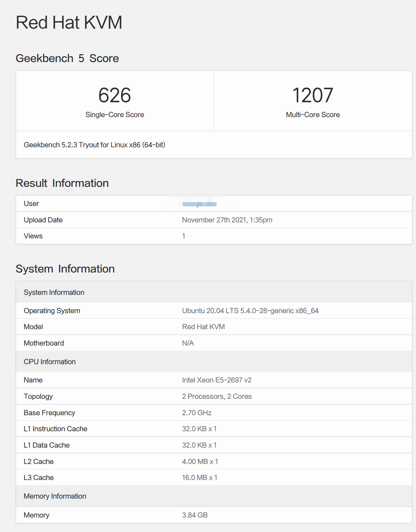Click the Result Information heading
416x532 pixels.
(x=62, y=183)
